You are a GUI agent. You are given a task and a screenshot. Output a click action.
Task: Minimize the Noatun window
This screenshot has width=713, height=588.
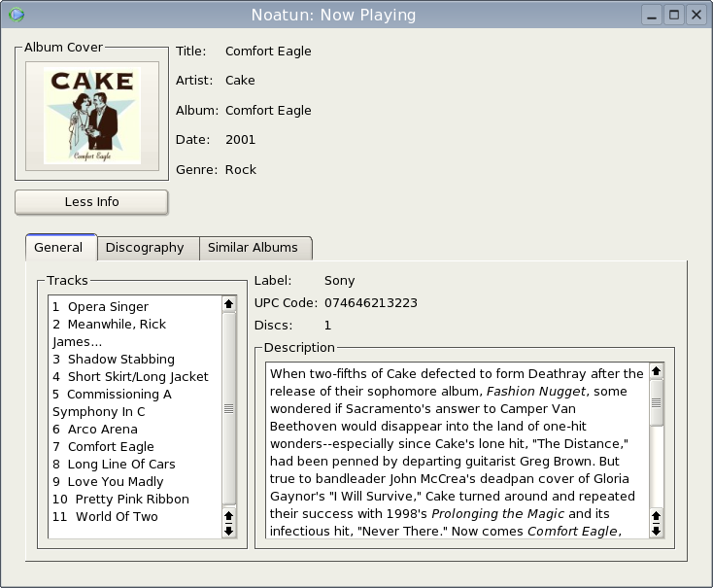coord(652,15)
